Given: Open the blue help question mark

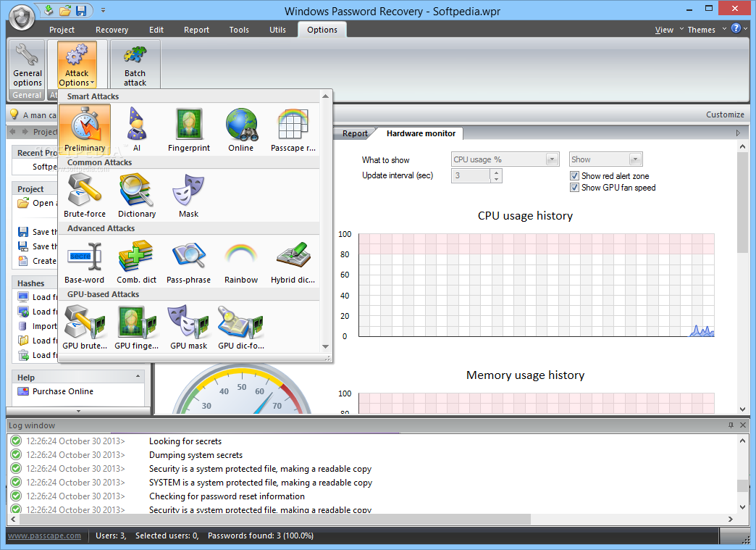Looking at the screenshot, I should pos(736,28).
